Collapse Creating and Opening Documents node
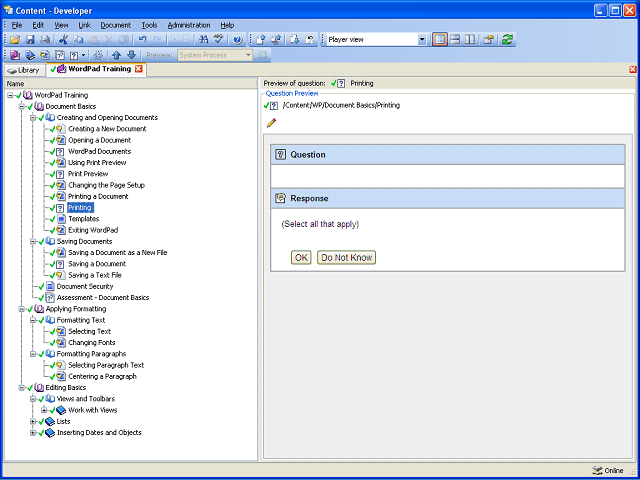 (33, 118)
